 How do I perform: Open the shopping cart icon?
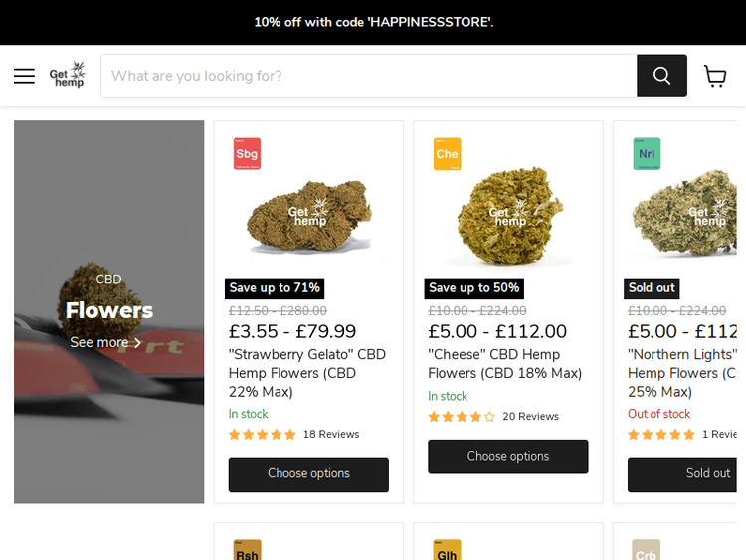pyautogui.click(x=714, y=77)
